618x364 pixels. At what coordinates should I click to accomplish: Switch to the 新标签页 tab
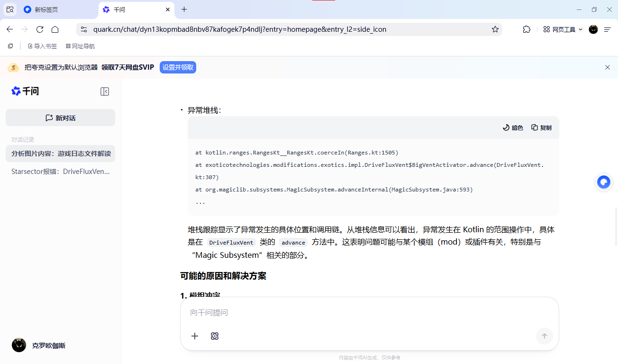pos(52,9)
